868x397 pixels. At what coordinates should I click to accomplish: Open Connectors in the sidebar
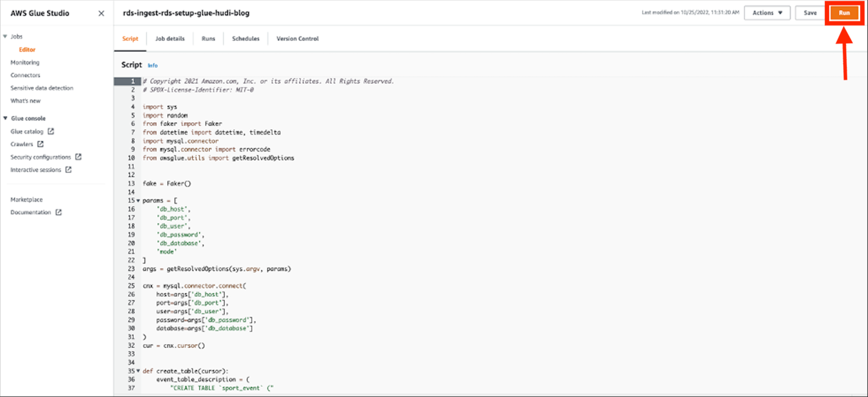[26, 75]
